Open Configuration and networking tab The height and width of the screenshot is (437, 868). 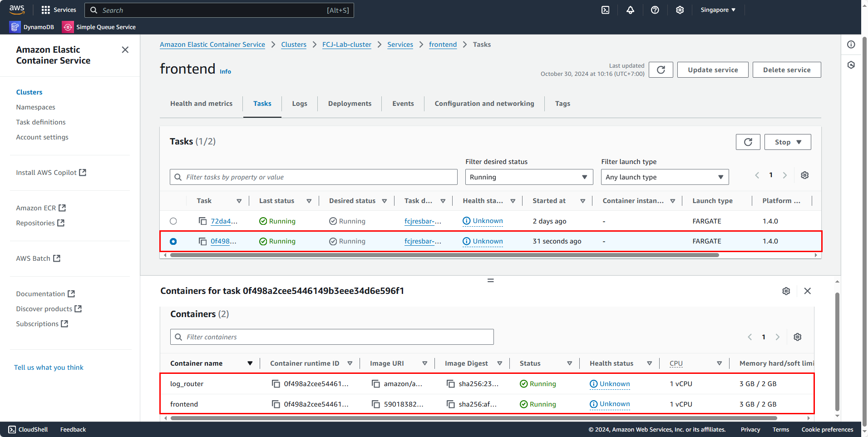tap(484, 104)
